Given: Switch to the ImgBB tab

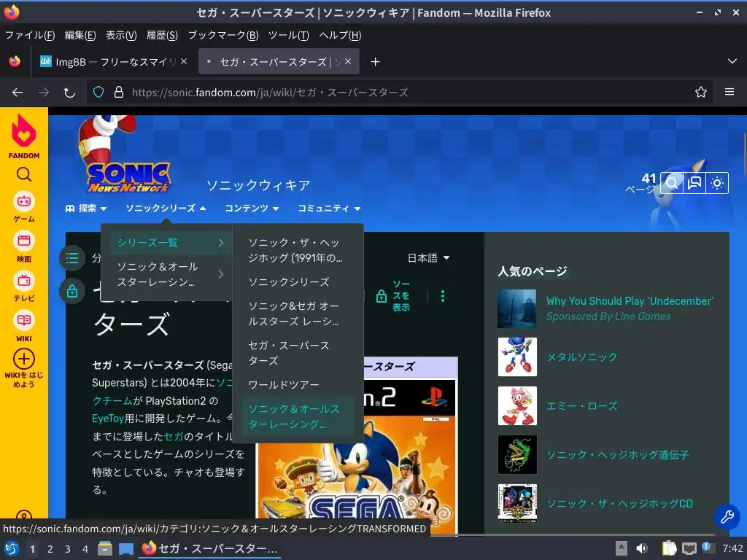Looking at the screenshot, I should pyautogui.click(x=113, y=61).
